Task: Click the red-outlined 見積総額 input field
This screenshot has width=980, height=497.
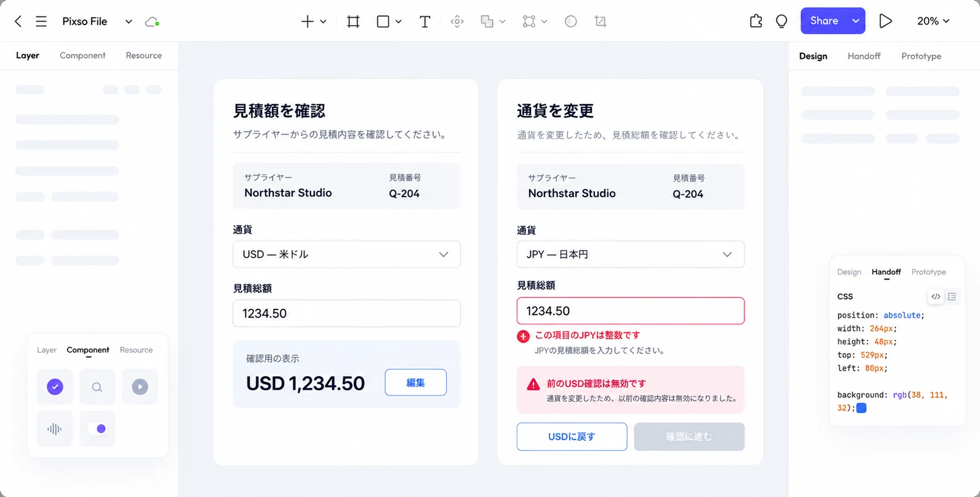Action: (630, 311)
